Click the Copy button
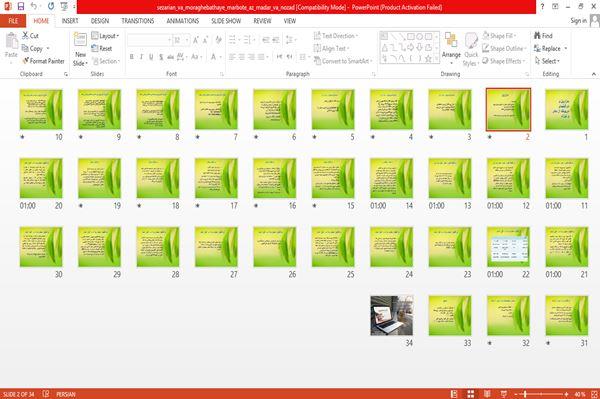Screen dimensions: 600x399 (36, 49)
